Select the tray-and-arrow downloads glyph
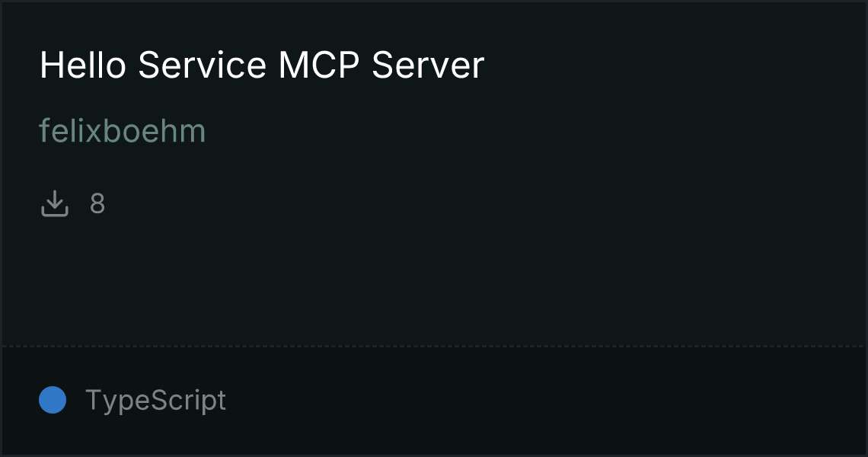This screenshot has width=868, height=457. (54, 203)
